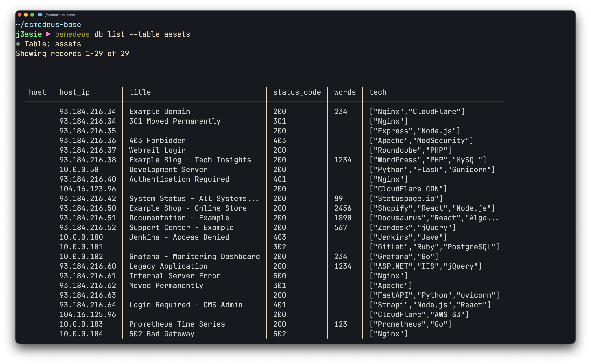Select the row titled 'Grafana - Monitoring Dashboard'
The image size is (591, 364).
[x=195, y=256]
